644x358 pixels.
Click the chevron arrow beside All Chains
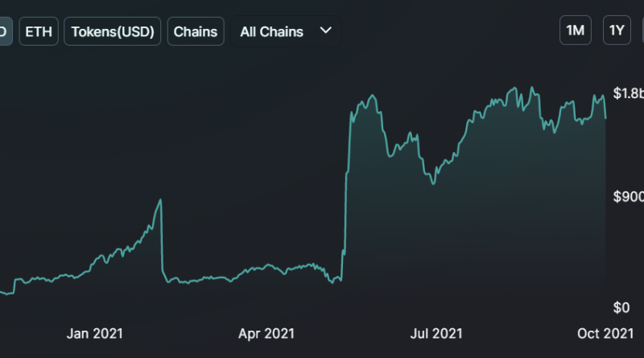(325, 31)
